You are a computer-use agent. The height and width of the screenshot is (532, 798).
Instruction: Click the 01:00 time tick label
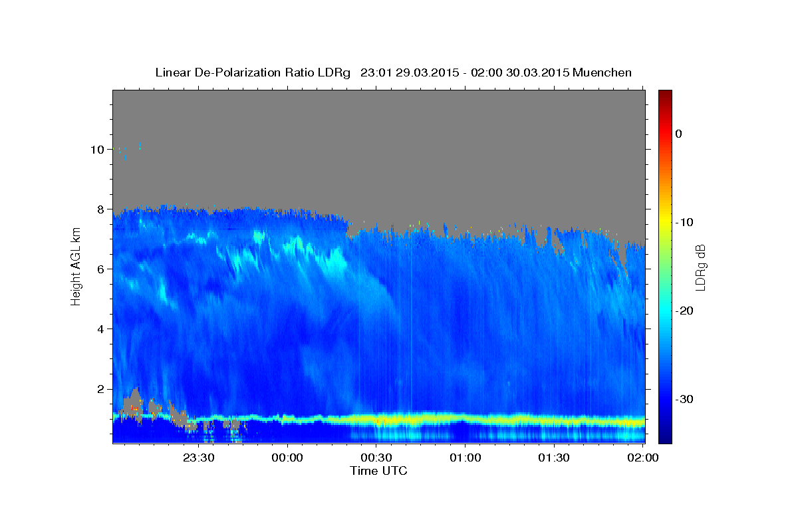tap(465, 458)
